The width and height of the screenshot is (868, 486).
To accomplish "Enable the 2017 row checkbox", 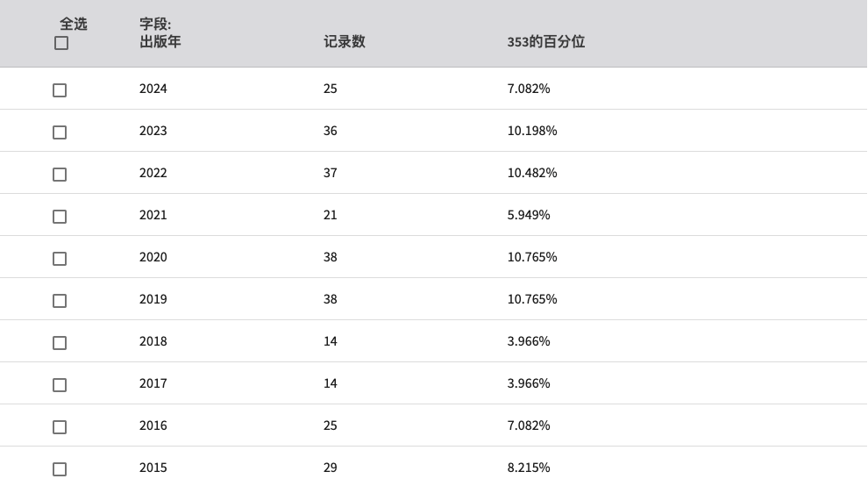I will click(60, 385).
